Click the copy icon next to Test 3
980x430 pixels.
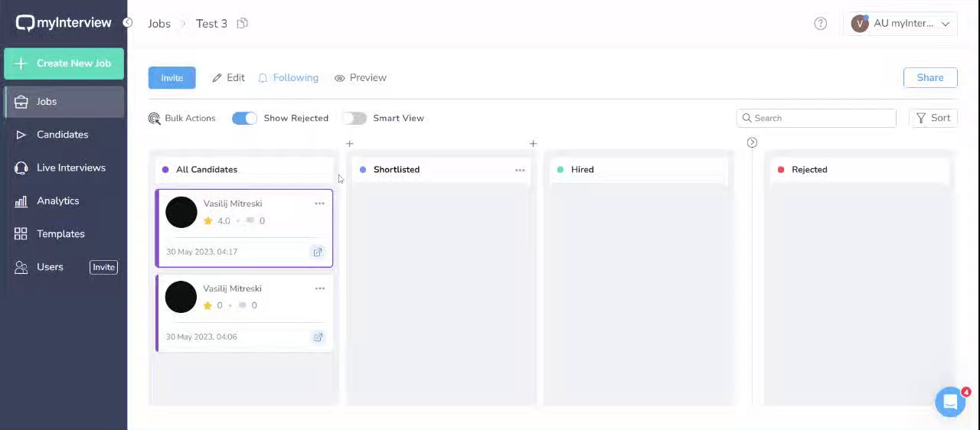[x=242, y=24]
